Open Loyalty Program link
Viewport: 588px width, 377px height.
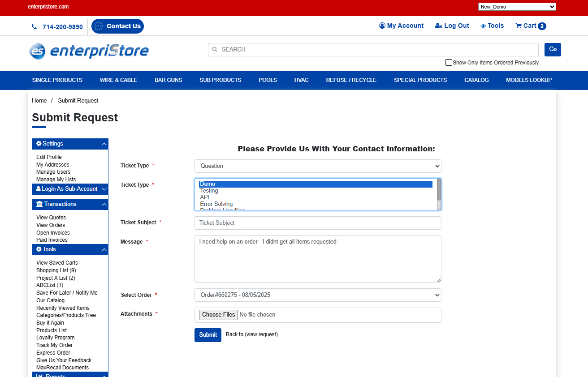click(x=56, y=338)
